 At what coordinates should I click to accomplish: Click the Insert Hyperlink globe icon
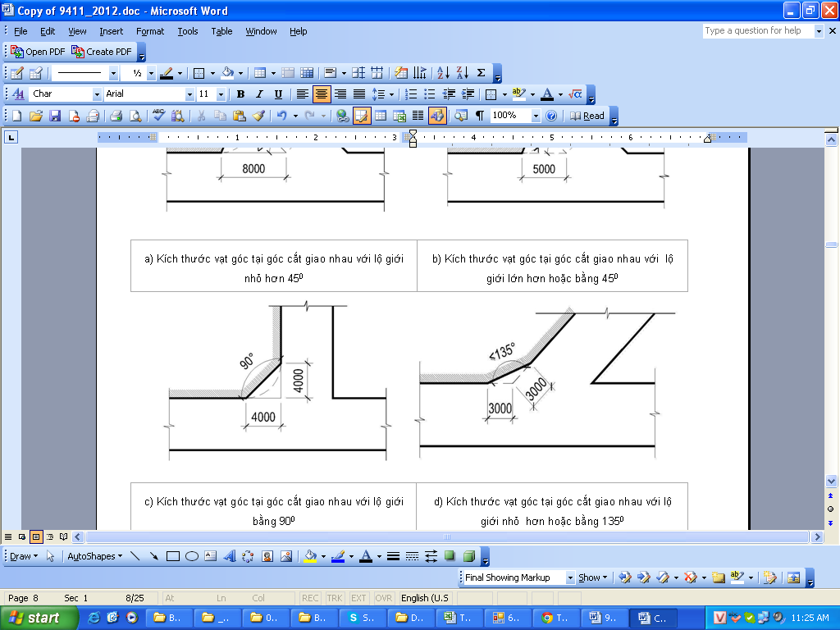pyautogui.click(x=342, y=116)
